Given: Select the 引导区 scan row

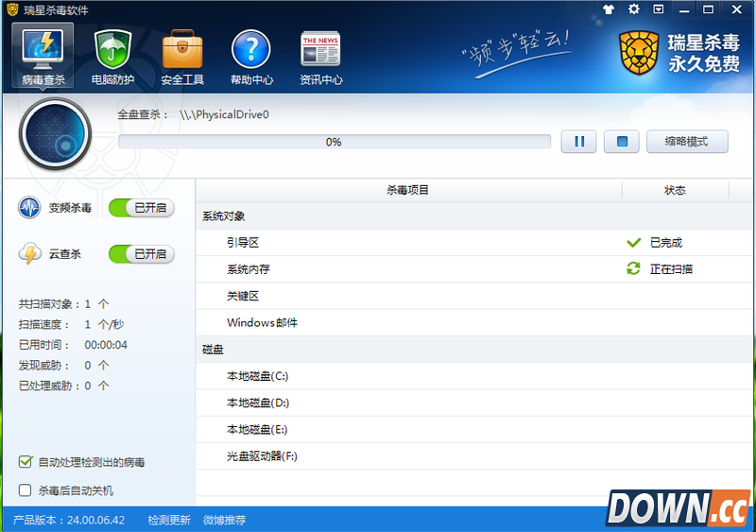Looking at the screenshot, I should pyautogui.click(x=474, y=243).
